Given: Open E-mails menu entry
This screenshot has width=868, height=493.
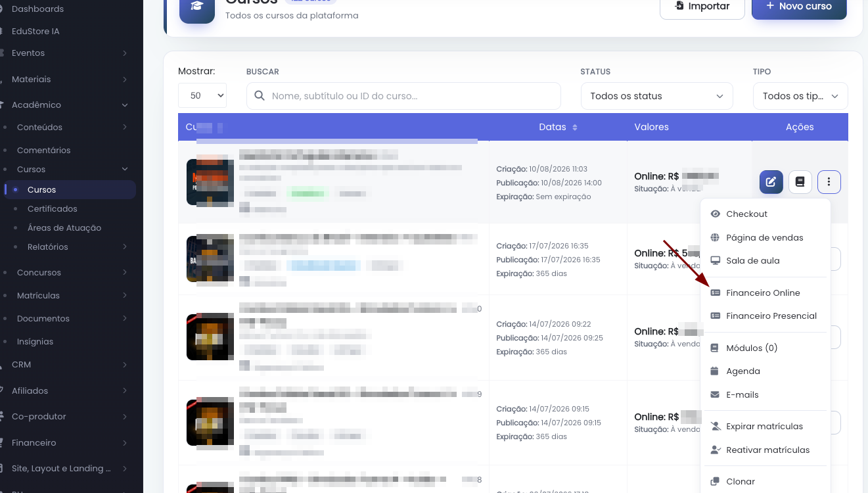Looking at the screenshot, I should (x=765, y=395).
